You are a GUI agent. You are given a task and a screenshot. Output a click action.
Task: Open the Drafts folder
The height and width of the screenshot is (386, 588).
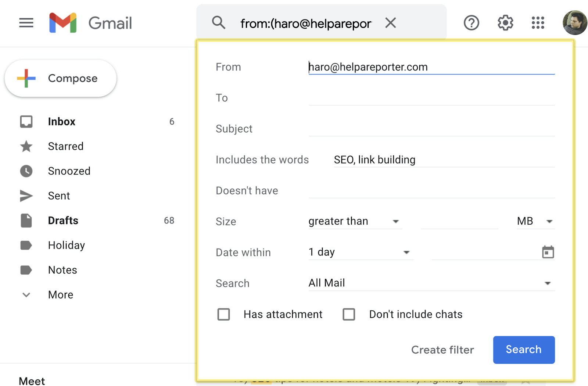pyautogui.click(x=63, y=221)
